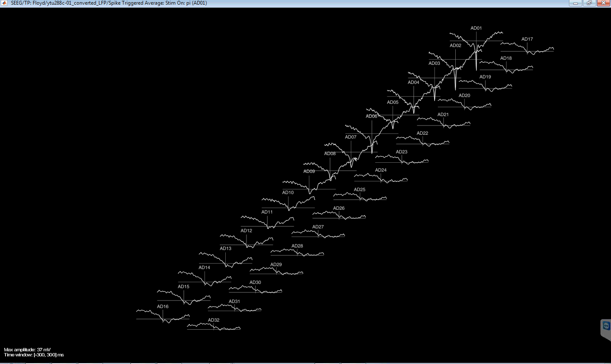Screen dimensions: 611x364
Task: Select the AD20 channel label
Action: click(x=464, y=96)
